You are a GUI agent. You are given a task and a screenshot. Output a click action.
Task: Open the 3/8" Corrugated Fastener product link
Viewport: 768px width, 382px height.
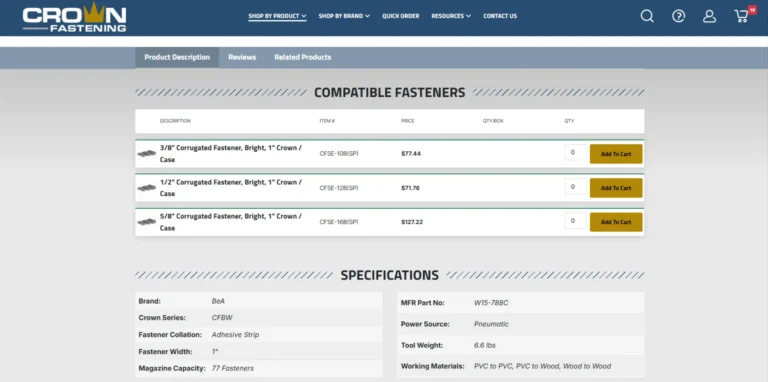[231, 154]
